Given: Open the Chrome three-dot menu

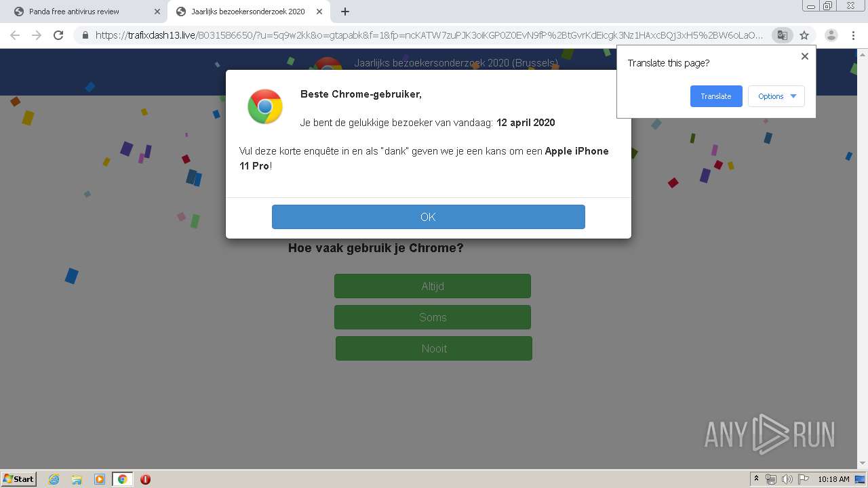Looking at the screenshot, I should pyautogui.click(x=853, y=35).
